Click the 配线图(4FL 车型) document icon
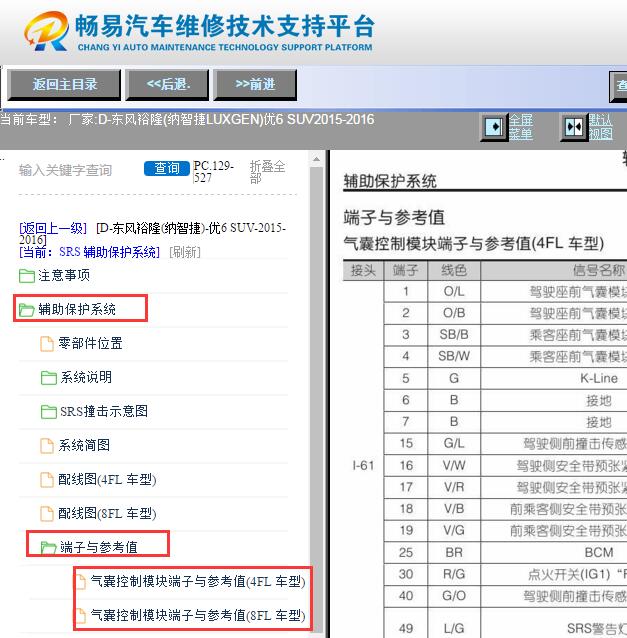 click(47, 480)
